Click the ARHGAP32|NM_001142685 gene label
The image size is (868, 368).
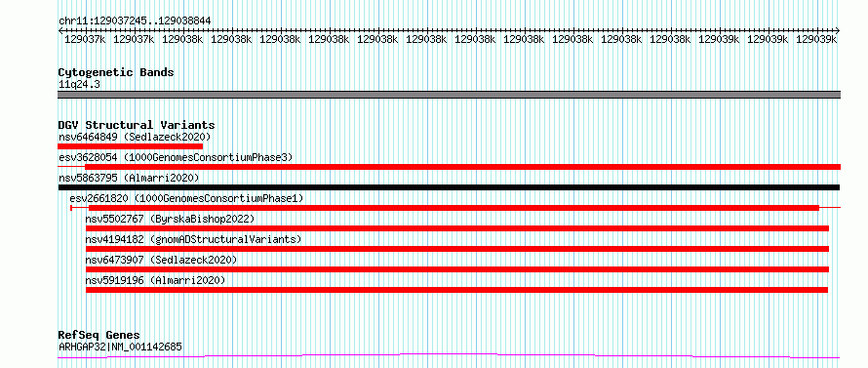pos(120,348)
